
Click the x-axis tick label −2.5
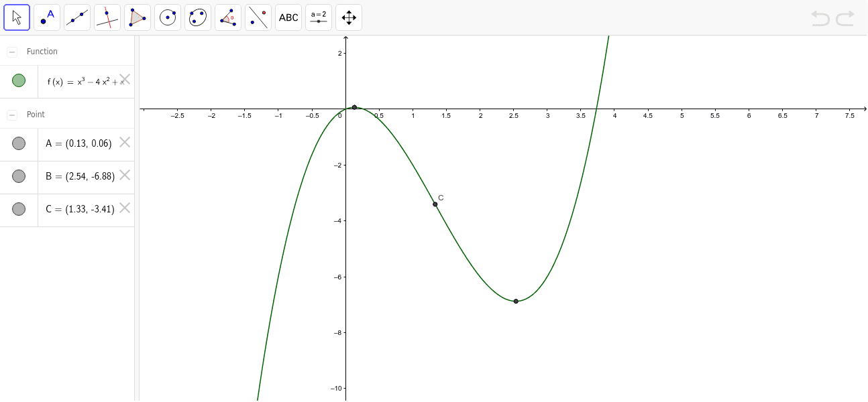[x=178, y=116]
